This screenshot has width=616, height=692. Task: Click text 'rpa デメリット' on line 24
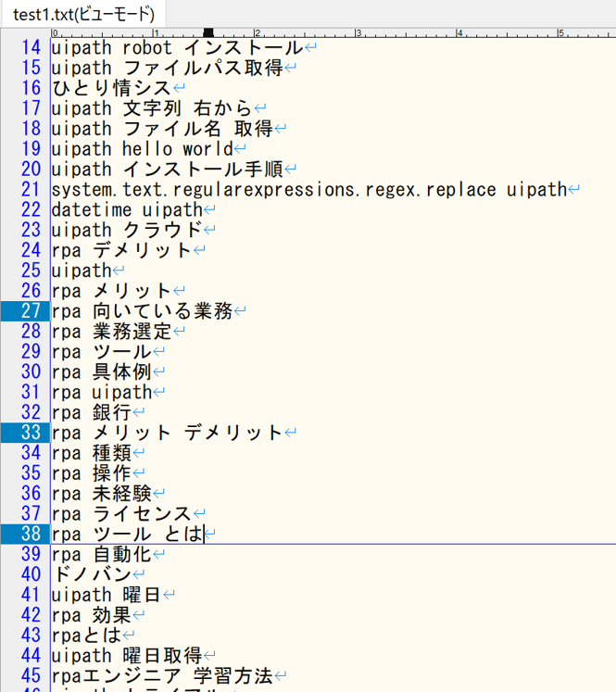[x=121, y=250]
